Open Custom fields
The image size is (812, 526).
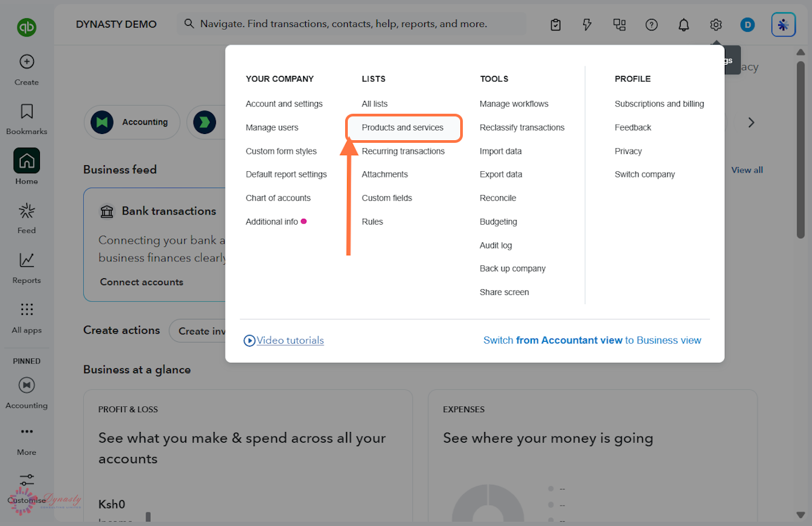click(x=387, y=198)
